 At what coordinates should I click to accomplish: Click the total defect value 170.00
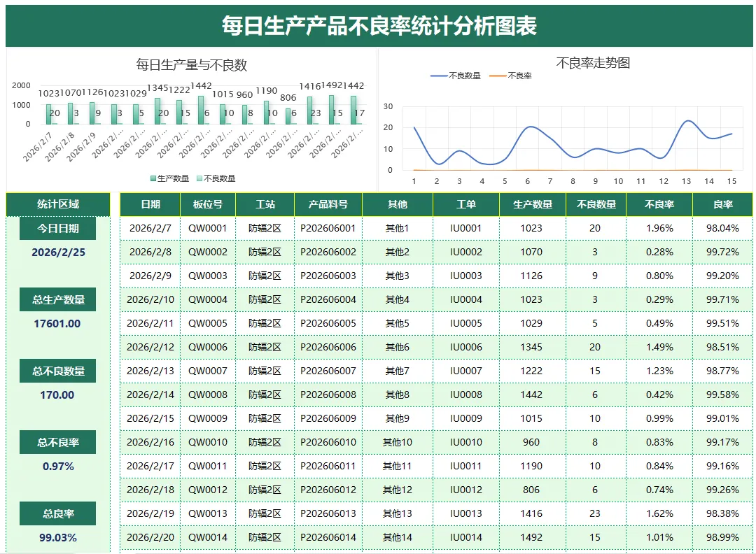tap(57, 395)
